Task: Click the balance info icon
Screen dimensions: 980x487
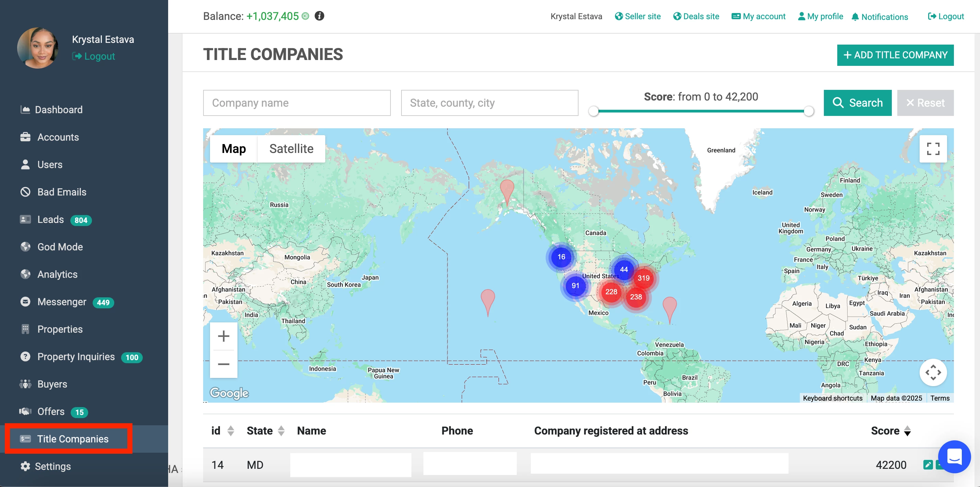Action: tap(319, 16)
